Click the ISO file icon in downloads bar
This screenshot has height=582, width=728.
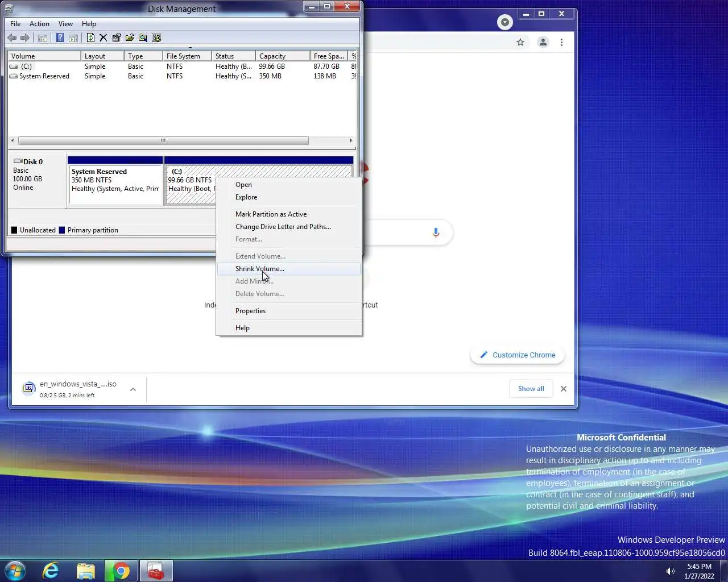coord(28,388)
